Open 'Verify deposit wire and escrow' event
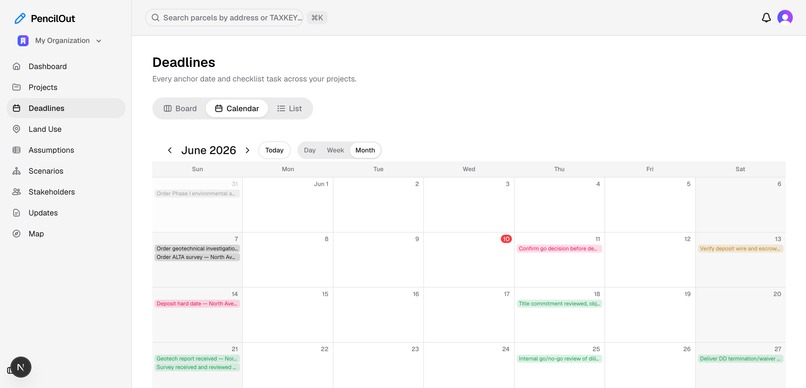The image size is (806, 388). 740,249
